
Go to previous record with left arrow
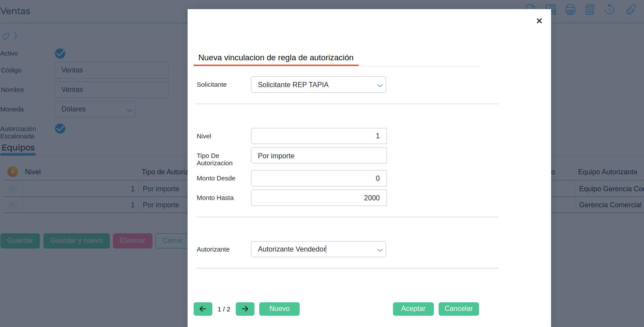203,309
